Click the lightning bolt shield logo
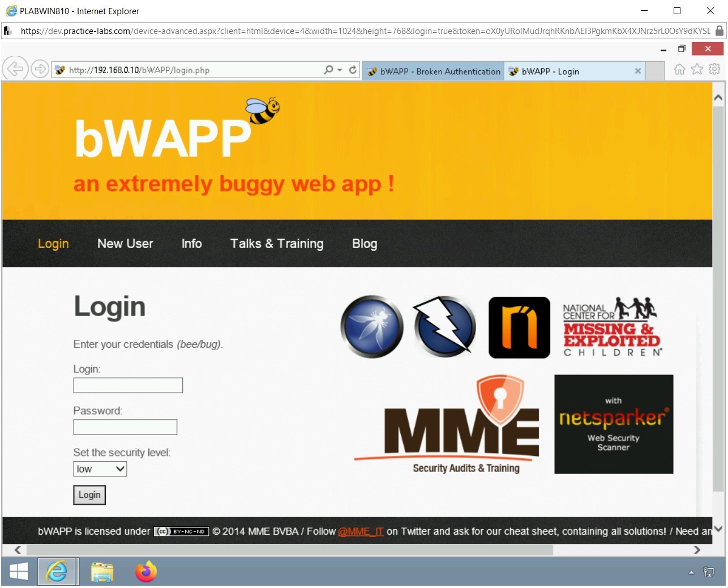The height and width of the screenshot is (588, 728). [444, 326]
